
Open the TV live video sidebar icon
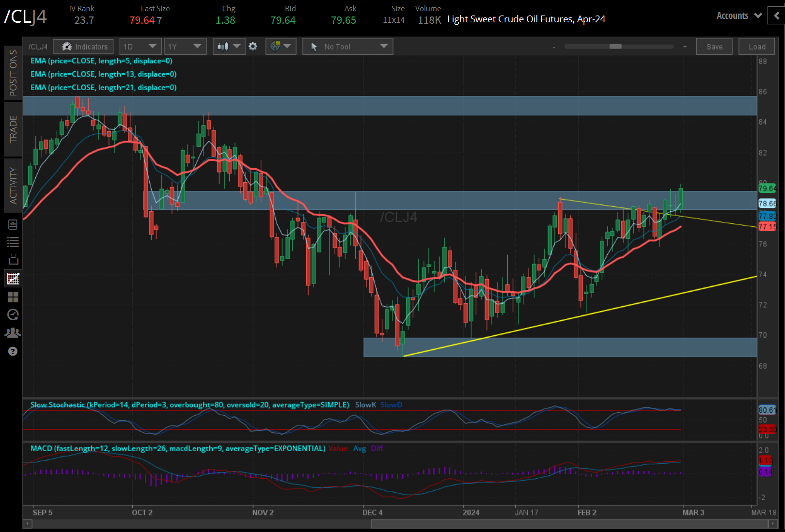[13, 260]
